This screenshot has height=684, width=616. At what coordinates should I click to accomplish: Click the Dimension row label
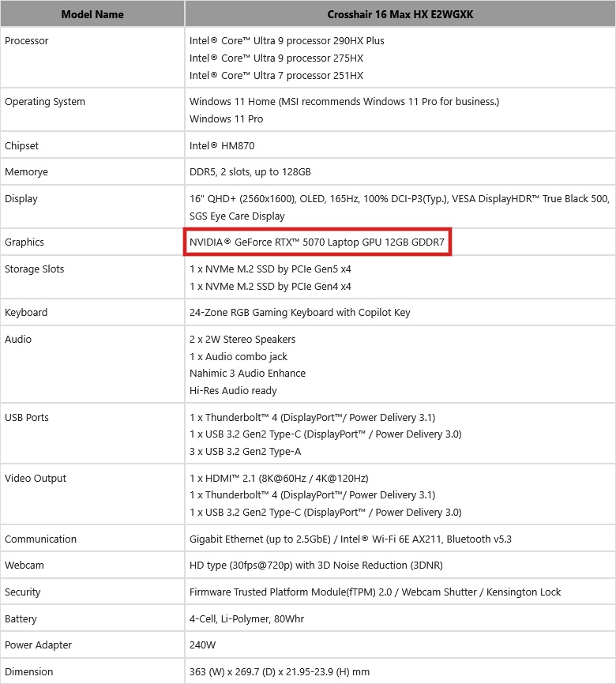tap(29, 671)
